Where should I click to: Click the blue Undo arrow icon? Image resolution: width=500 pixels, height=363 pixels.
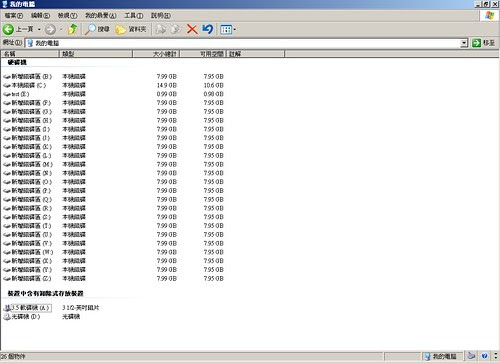click(208, 29)
